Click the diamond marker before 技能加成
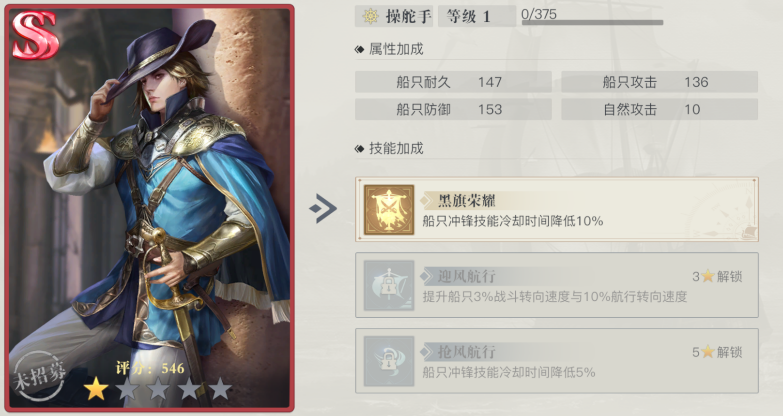This screenshot has height=416, width=783. coord(359,149)
